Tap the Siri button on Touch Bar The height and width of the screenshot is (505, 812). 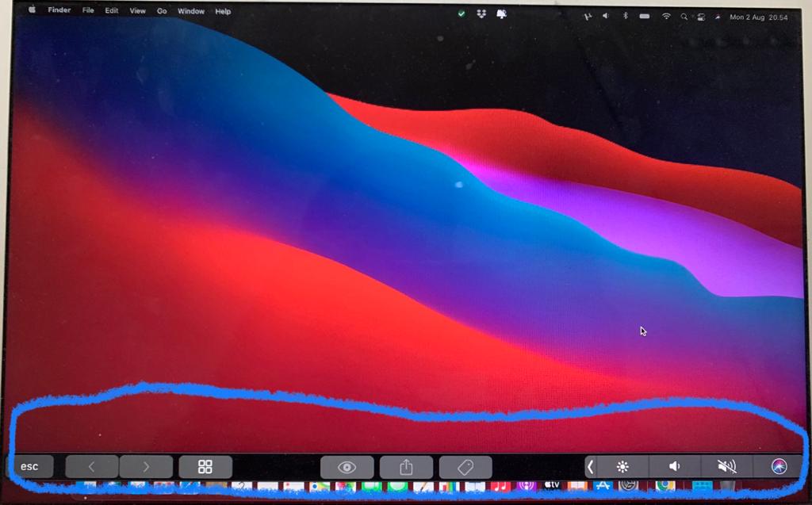point(779,466)
